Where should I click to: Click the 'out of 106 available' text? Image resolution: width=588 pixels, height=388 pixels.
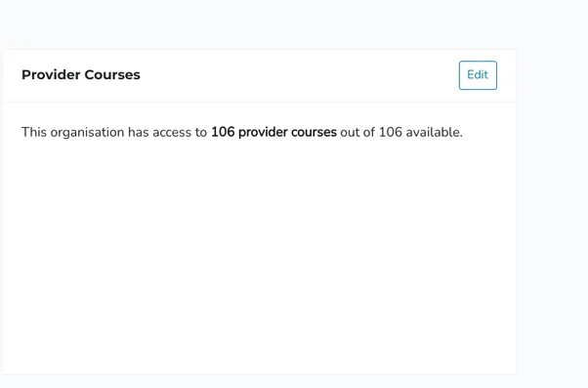click(x=401, y=132)
